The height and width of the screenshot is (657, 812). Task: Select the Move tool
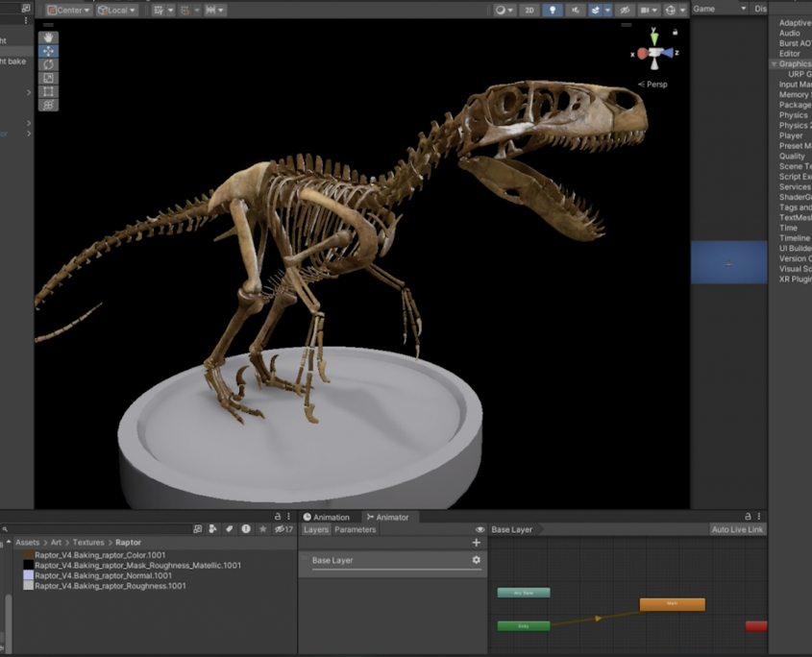coord(49,51)
